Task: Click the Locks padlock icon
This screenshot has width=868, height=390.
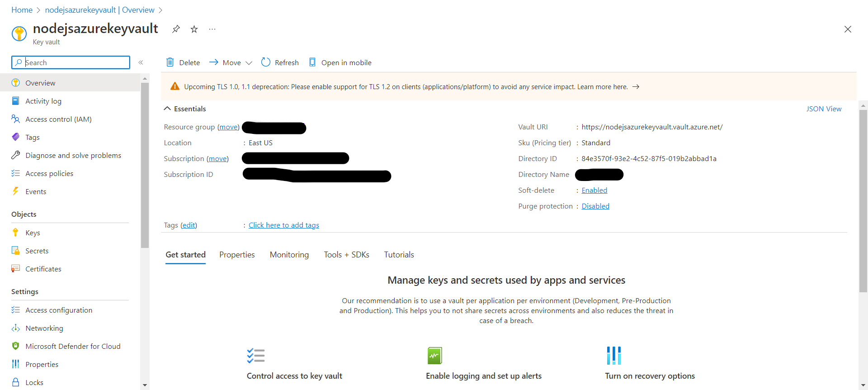Action: pyautogui.click(x=16, y=382)
